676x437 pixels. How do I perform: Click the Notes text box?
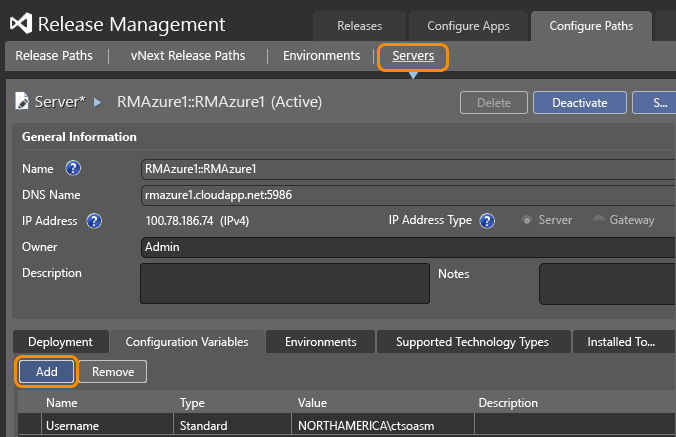tap(607, 284)
